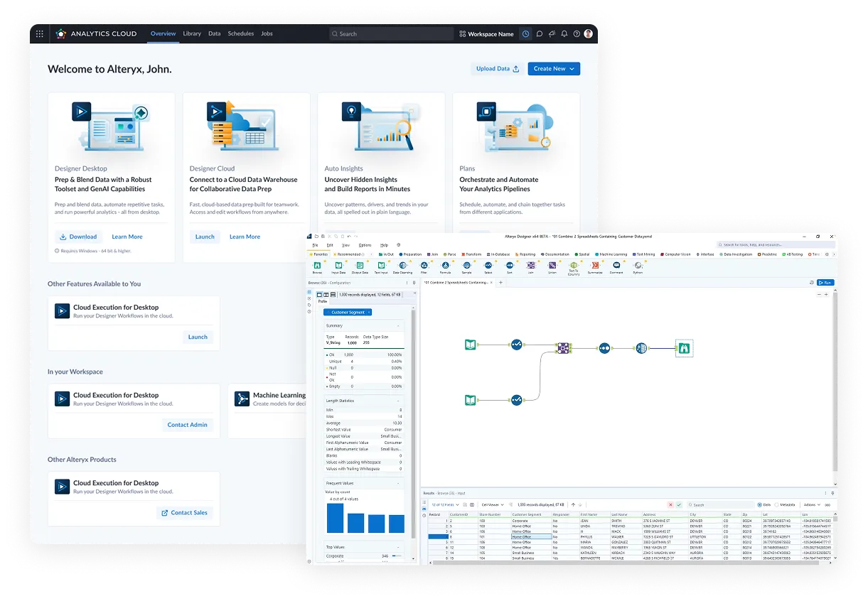The image size is (868, 601).
Task: Select the Formula tool in Designer palette
Action: (x=445, y=267)
